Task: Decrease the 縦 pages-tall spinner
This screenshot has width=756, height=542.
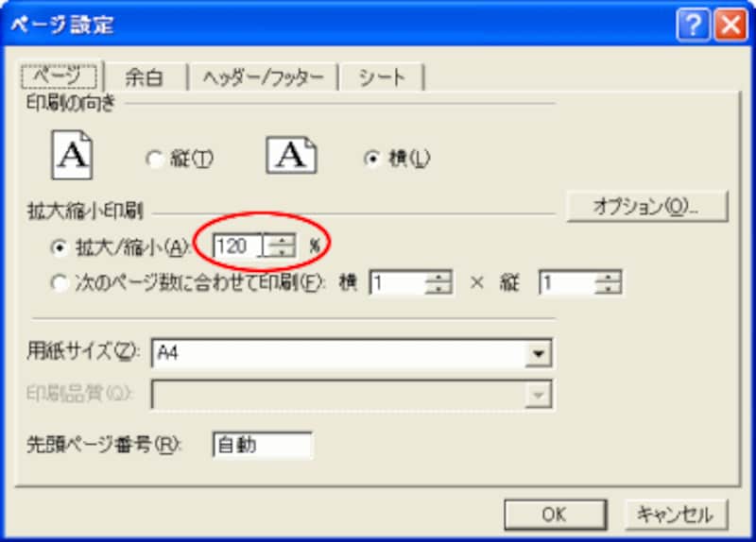Action: (x=608, y=288)
